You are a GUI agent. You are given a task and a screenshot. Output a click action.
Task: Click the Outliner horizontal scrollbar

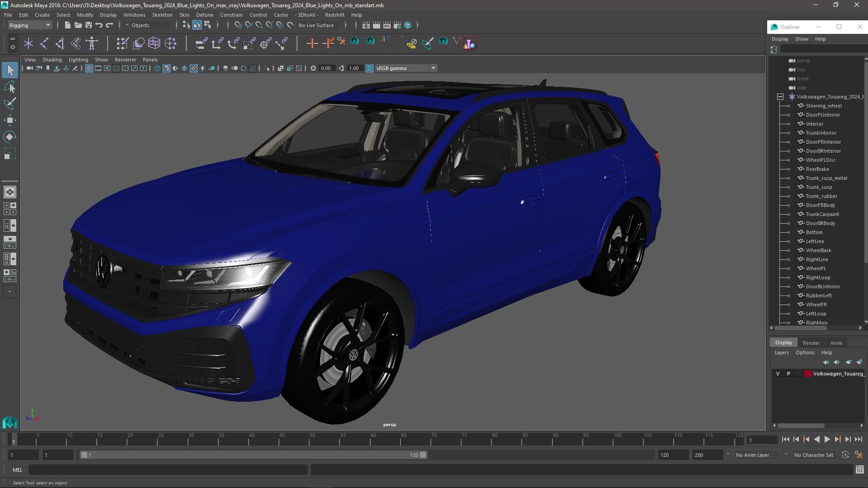(x=800, y=328)
